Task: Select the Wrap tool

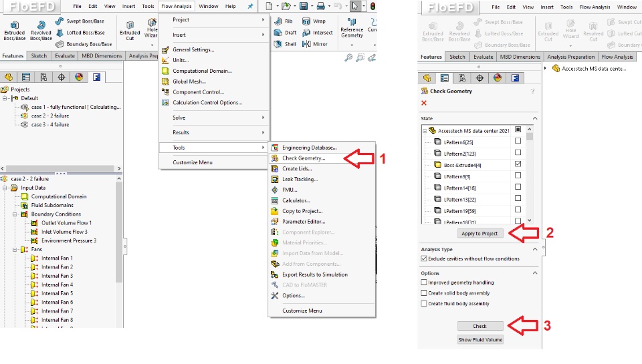Action: coord(314,21)
